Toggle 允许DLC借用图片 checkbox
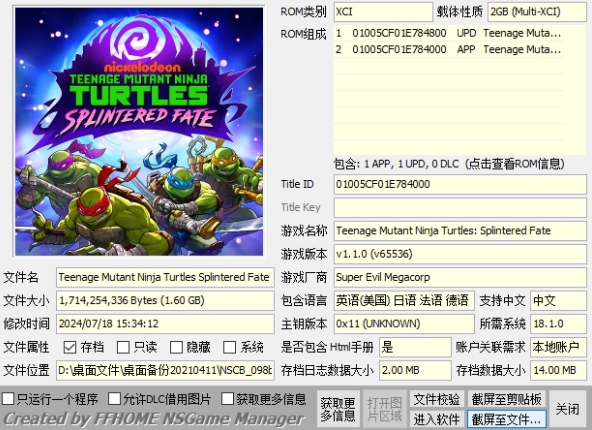Viewport: 592px width, 430px height. (x=114, y=399)
